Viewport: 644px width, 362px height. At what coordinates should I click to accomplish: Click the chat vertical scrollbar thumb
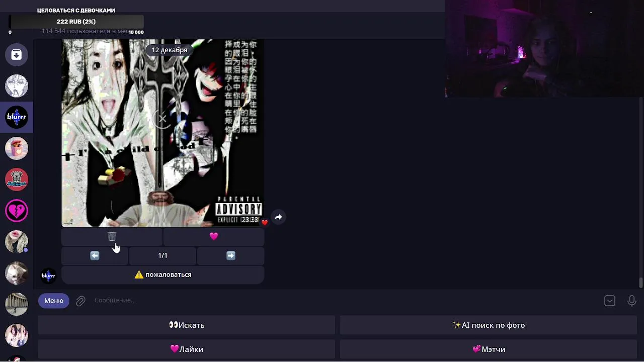640,283
